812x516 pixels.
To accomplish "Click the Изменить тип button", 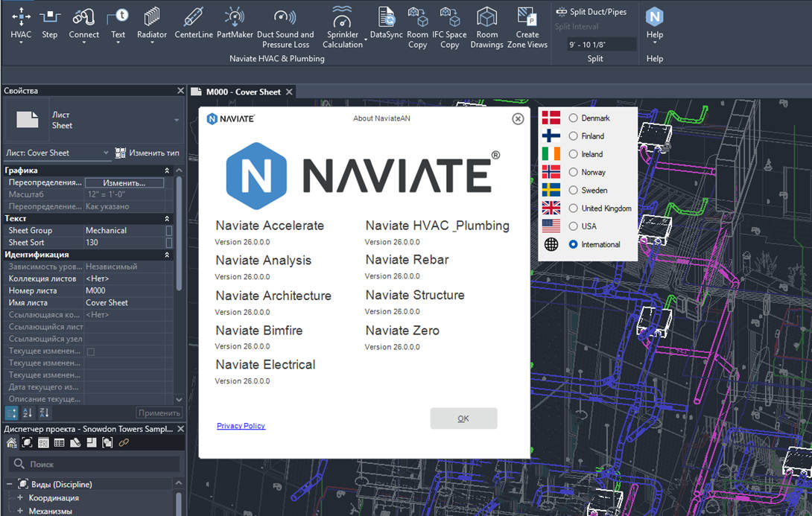I will 147,153.
